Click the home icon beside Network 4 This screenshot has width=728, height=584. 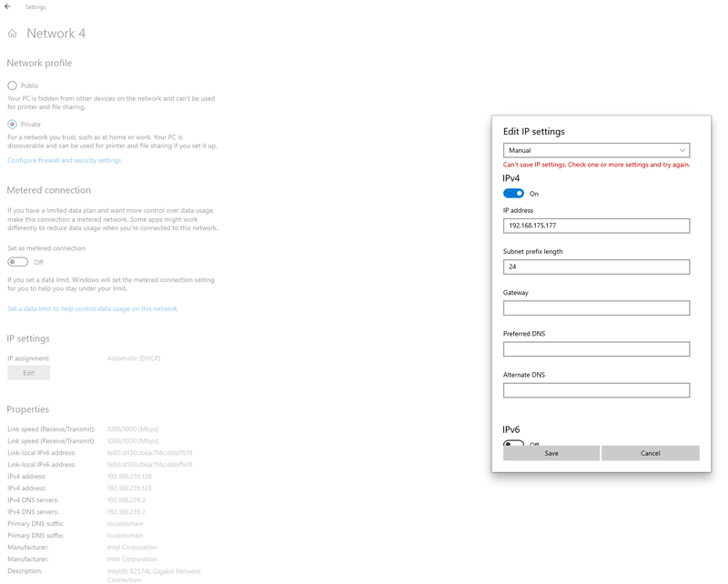point(12,34)
